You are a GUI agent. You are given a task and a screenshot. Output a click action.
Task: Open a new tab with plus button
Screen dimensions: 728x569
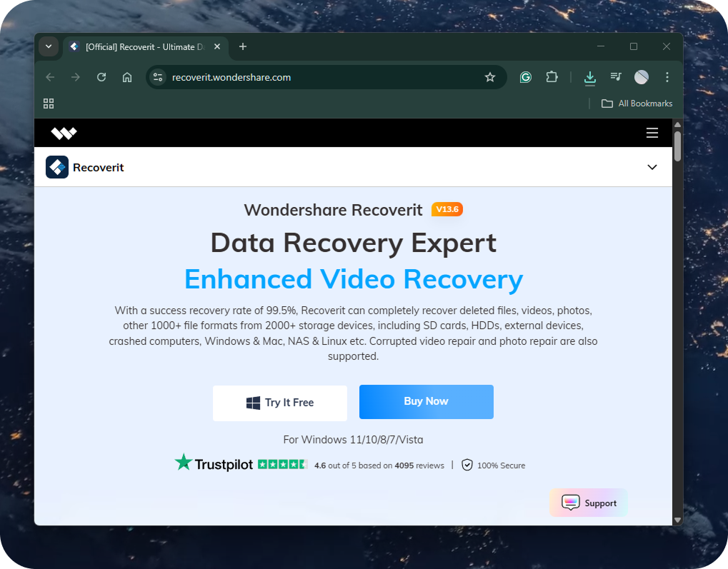point(242,46)
